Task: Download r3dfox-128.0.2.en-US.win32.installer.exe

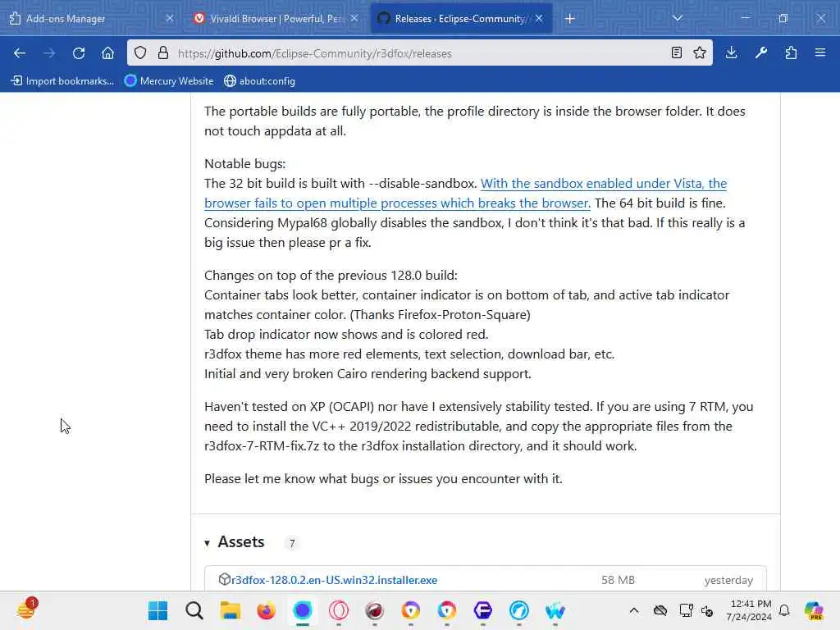Action: coord(335,580)
